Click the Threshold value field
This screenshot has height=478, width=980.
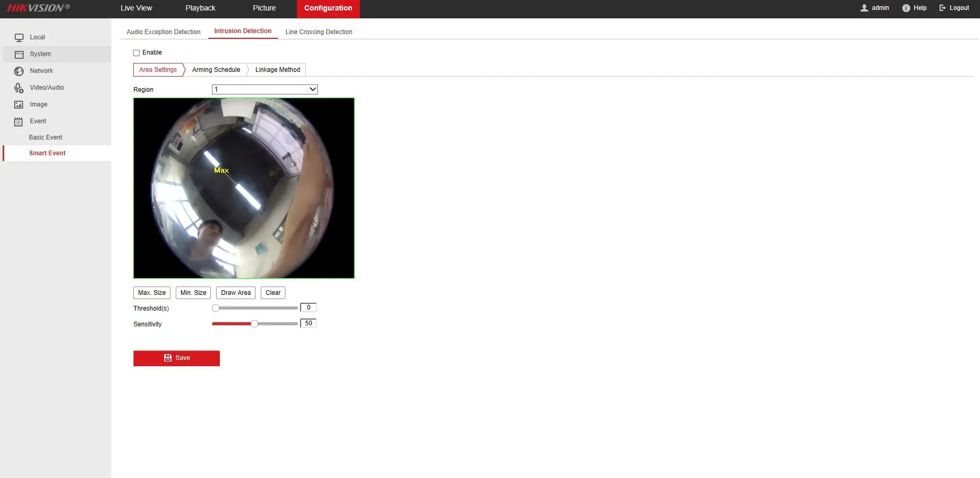pyautogui.click(x=308, y=308)
